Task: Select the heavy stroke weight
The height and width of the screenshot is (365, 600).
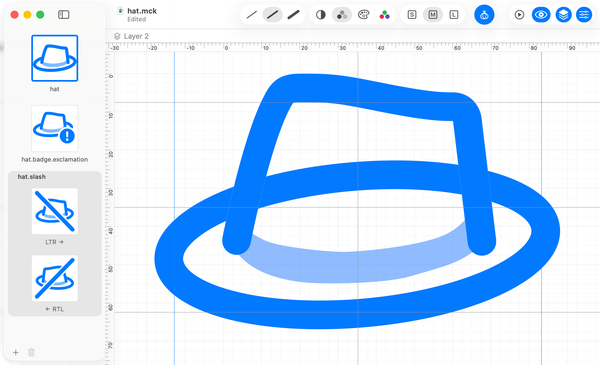Action: click(293, 15)
